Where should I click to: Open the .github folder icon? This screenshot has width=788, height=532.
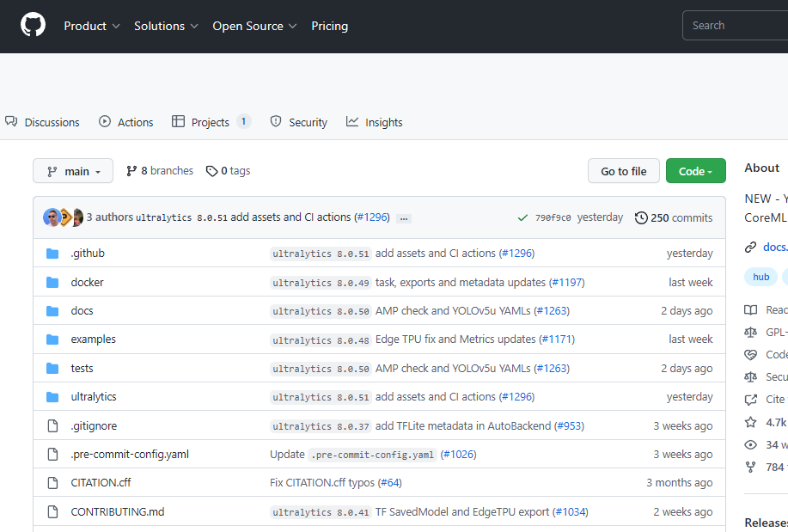click(x=52, y=254)
